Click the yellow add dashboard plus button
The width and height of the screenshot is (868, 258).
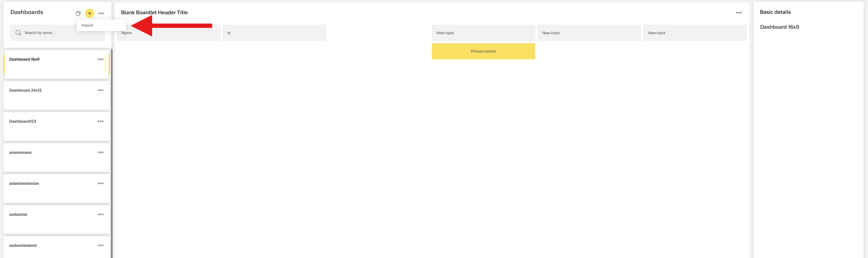(90, 14)
